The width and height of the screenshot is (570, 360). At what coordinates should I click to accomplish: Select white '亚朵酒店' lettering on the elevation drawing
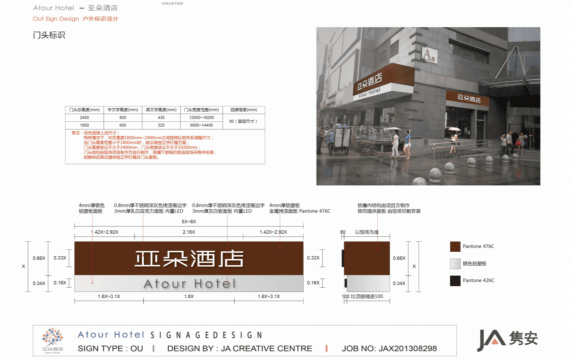tap(189, 259)
